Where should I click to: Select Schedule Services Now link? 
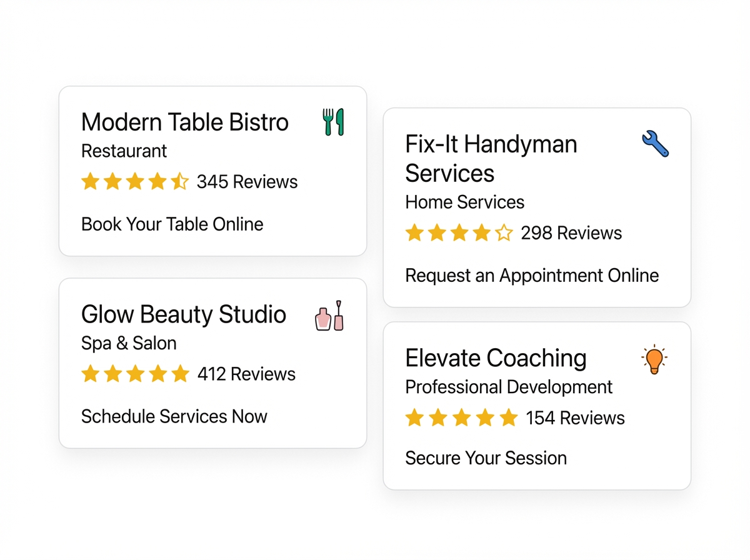tap(174, 416)
